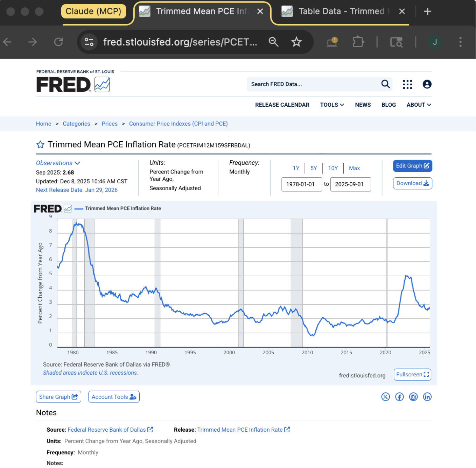Click the laptop notification icon in toolbar
This screenshot has width=476, height=468.
[332, 42]
